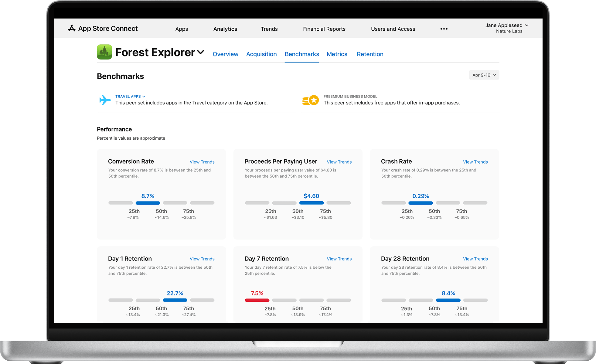Select the Overview tab
Screen dimensions: 596x364
click(225, 54)
